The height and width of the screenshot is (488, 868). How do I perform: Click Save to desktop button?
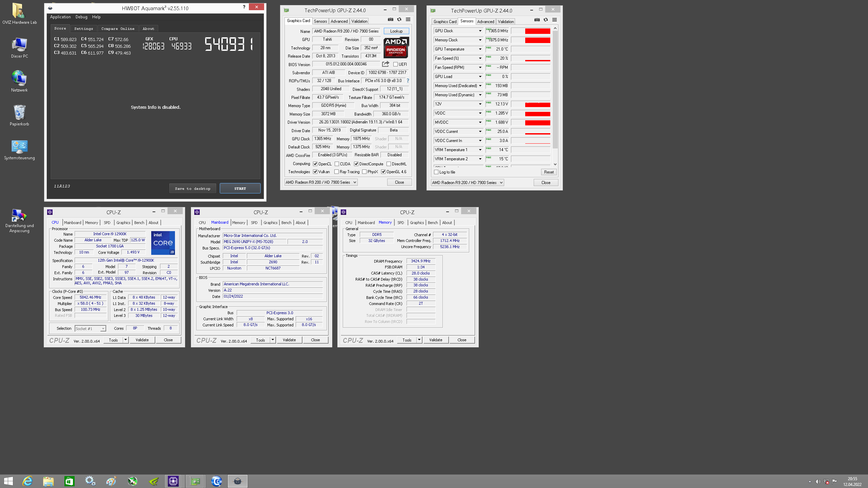(193, 188)
